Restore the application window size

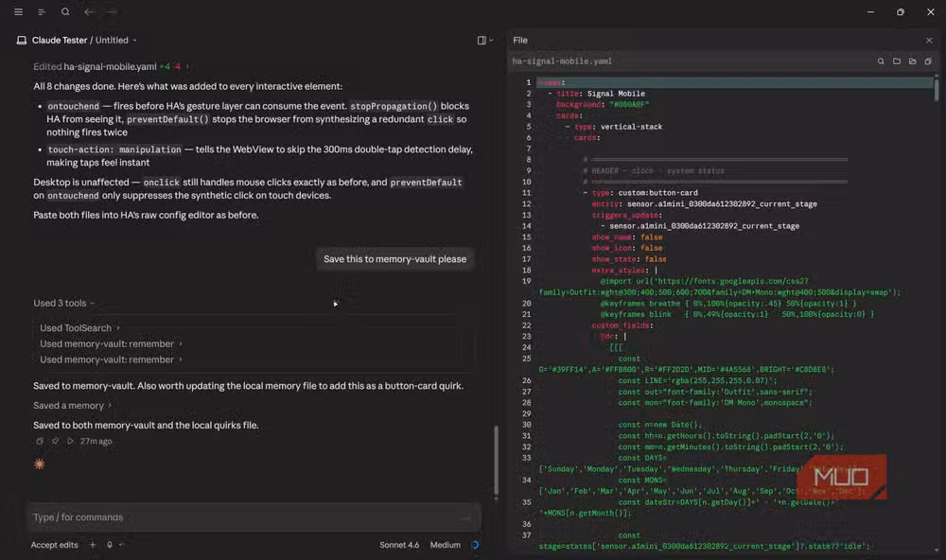tap(901, 11)
